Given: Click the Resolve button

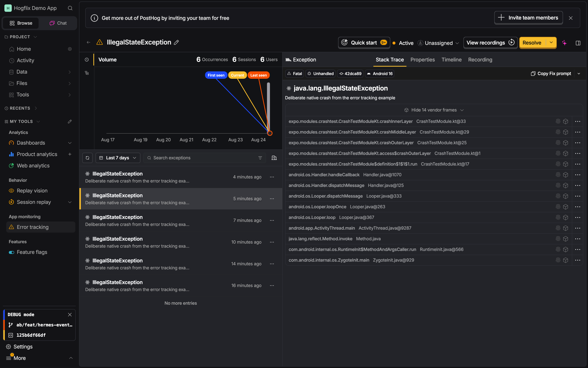Looking at the screenshot, I should pyautogui.click(x=532, y=43).
